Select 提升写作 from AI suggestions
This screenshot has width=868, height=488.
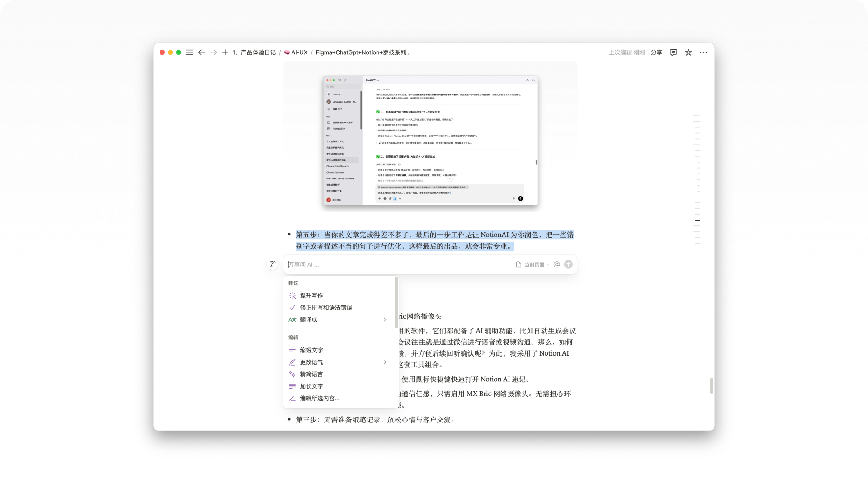click(339, 296)
